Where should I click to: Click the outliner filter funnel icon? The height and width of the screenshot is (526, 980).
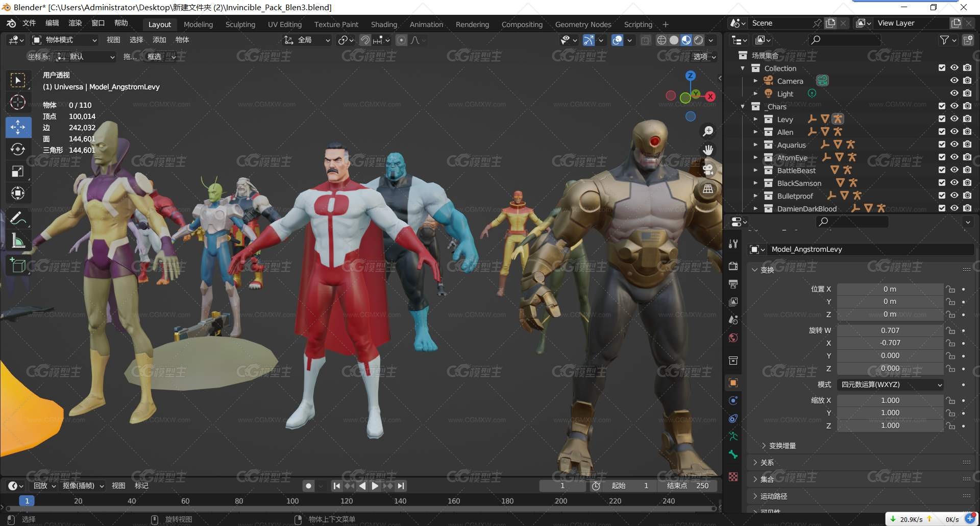point(945,40)
